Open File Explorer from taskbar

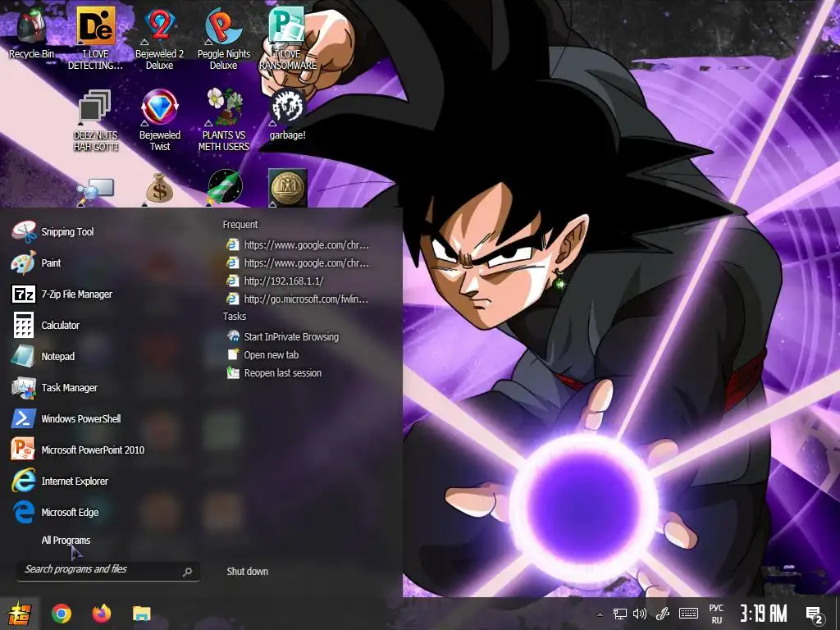point(141,614)
